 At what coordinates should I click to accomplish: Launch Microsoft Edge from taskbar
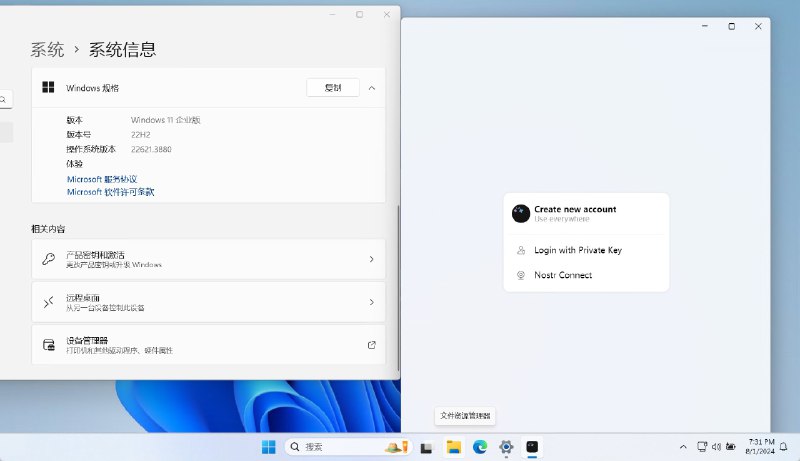480,447
